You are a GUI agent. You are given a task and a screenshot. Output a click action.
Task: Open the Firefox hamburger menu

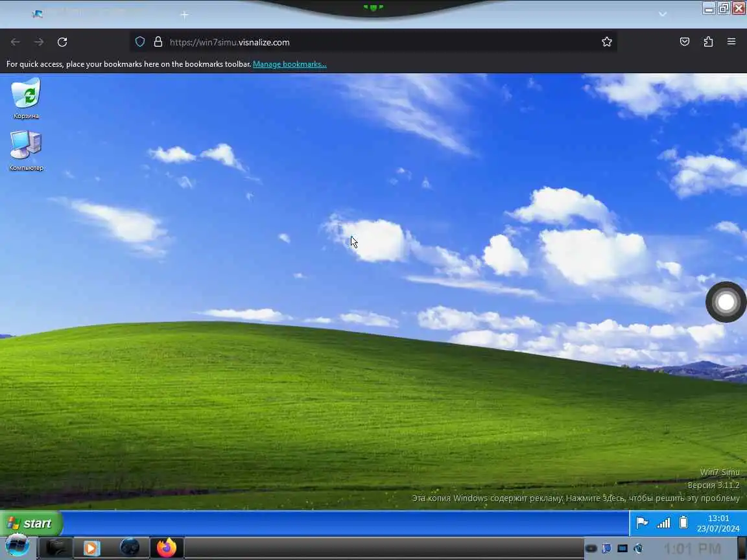tap(731, 42)
